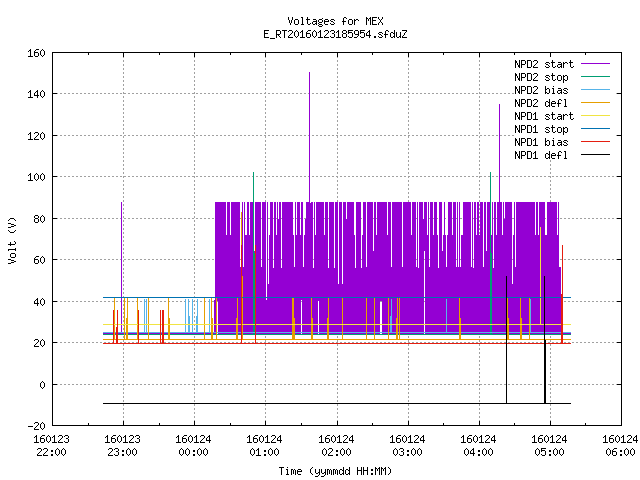This screenshot has width=640, height=480.
Task: Click the y-axis tick value 160
Action: pyautogui.click(x=36, y=53)
